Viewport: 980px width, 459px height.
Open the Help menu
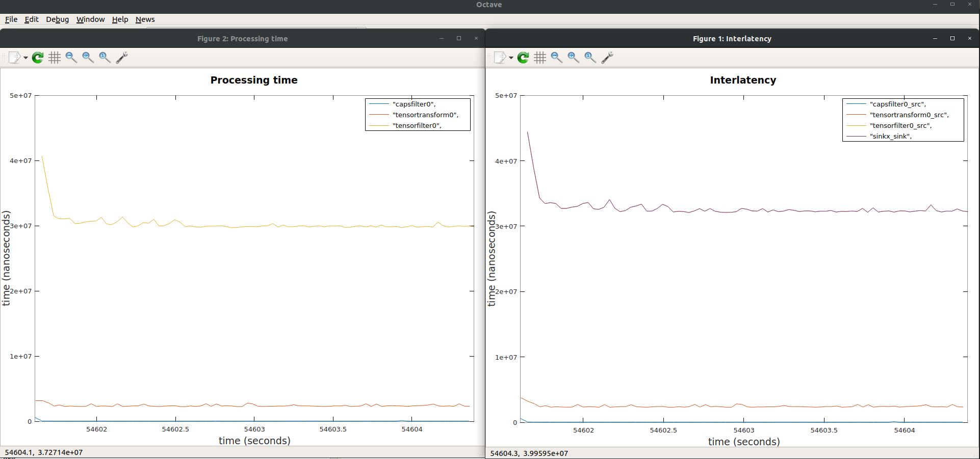pos(120,19)
